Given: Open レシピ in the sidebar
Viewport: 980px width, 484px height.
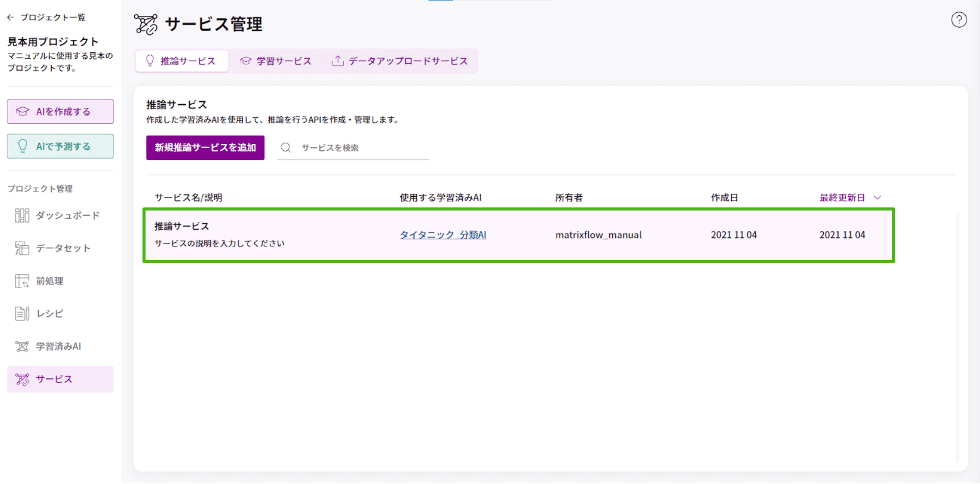Looking at the screenshot, I should pos(60,313).
